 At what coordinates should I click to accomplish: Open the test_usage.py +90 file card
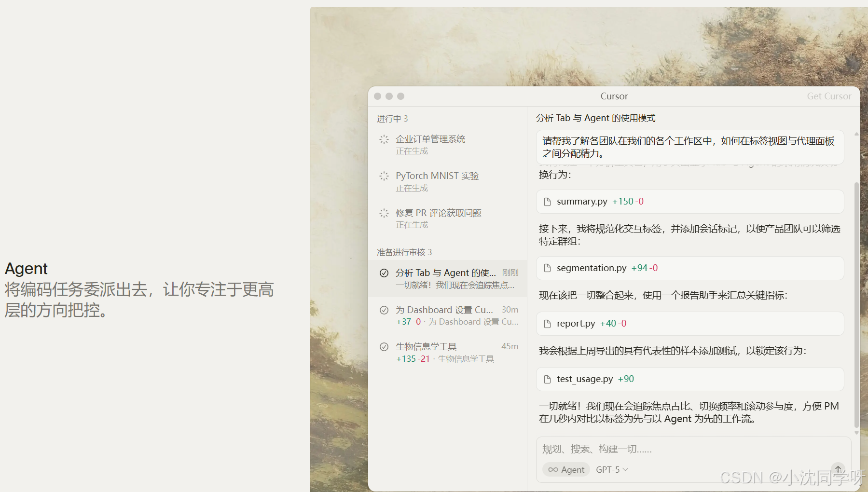click(690, 379)
